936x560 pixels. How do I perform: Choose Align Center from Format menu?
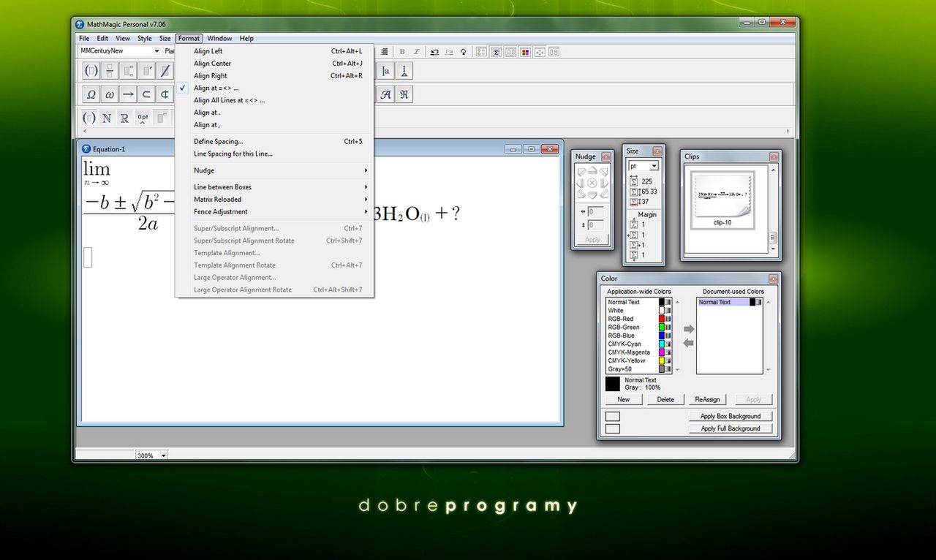[x=274, y=64]
